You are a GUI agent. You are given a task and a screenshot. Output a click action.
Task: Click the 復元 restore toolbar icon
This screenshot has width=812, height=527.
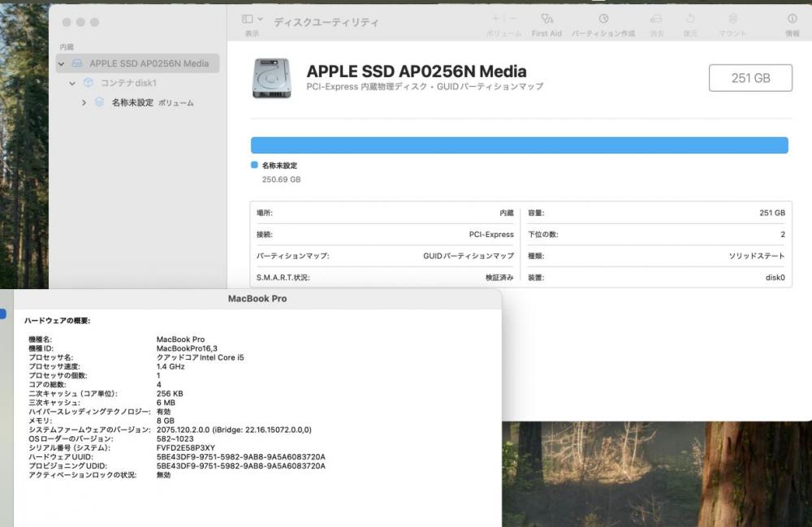(x=690, y=19)
